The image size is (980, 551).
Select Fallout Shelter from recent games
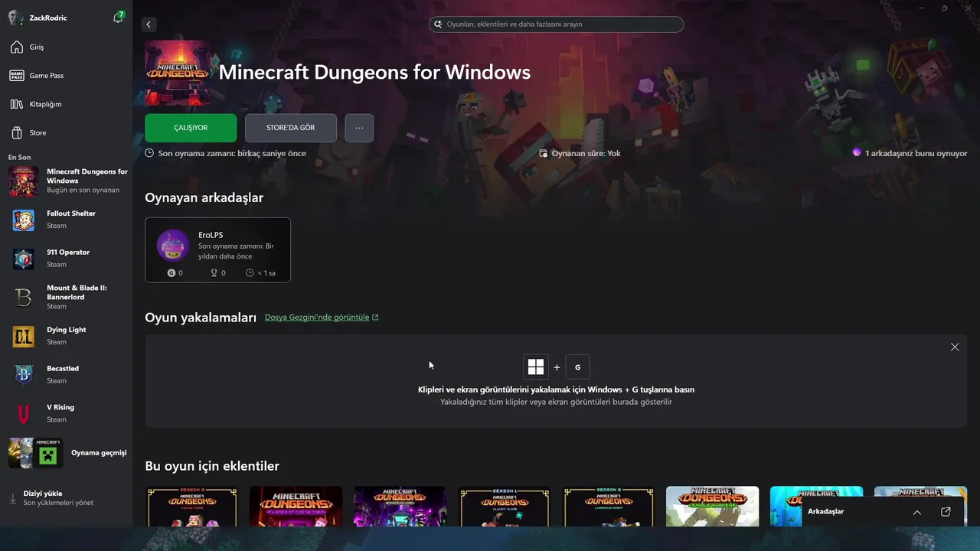click(x=66, y=220)
